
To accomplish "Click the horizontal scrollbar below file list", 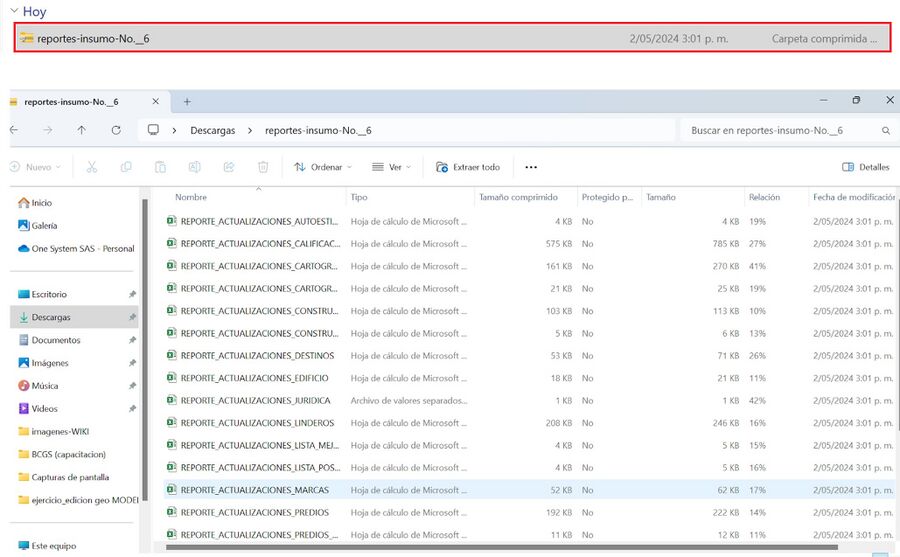I will [x=502, y=547].
